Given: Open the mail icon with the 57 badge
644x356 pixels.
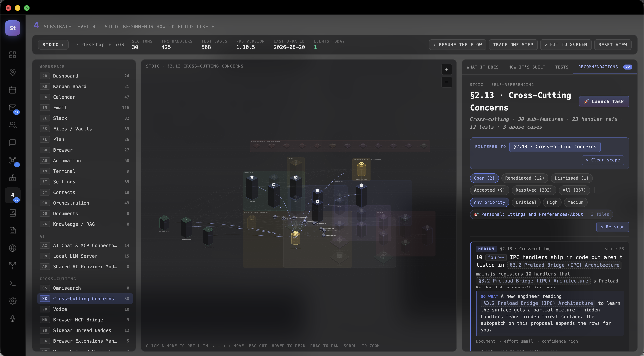Looking at the screenshot, I should click(x=12, y=108).
